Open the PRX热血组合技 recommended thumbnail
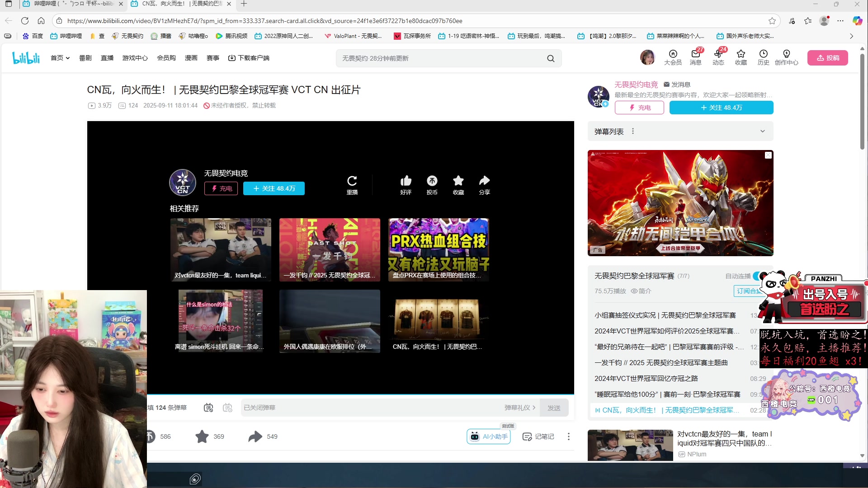Viewport: 868px width, 488px height. (x=439, y=249)
